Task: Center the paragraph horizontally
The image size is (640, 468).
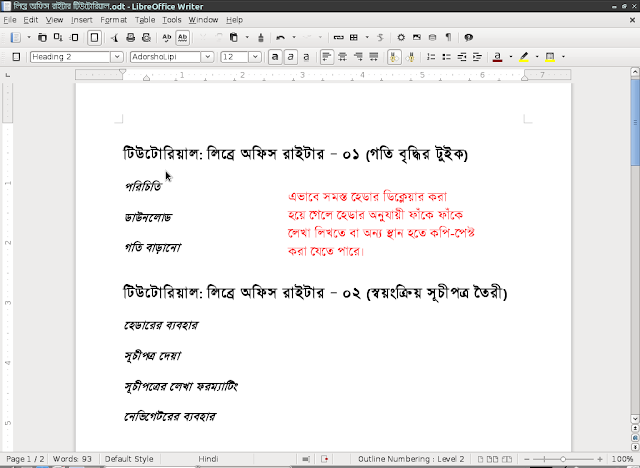Action: [342, 57]
